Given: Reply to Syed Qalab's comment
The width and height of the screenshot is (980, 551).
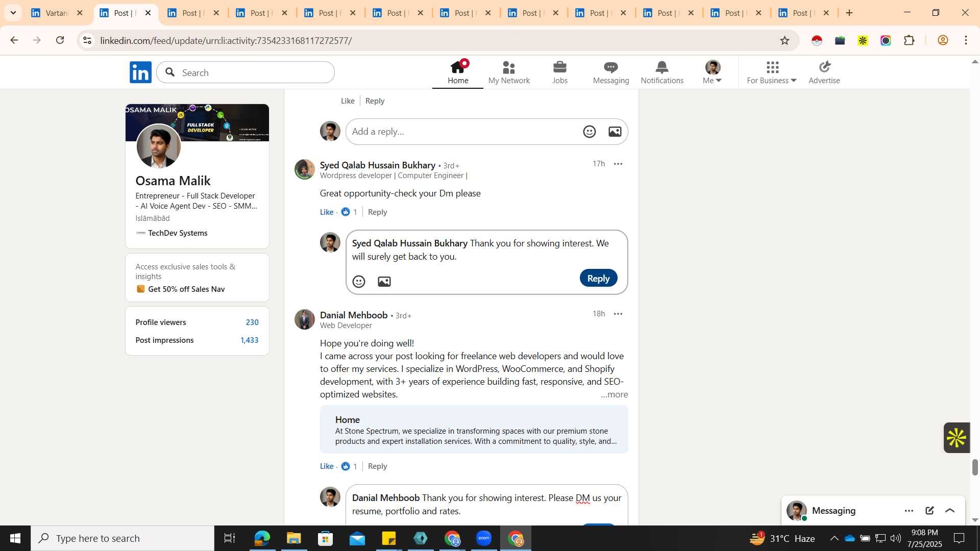Looking at the screenshot, I should [377, 212].
